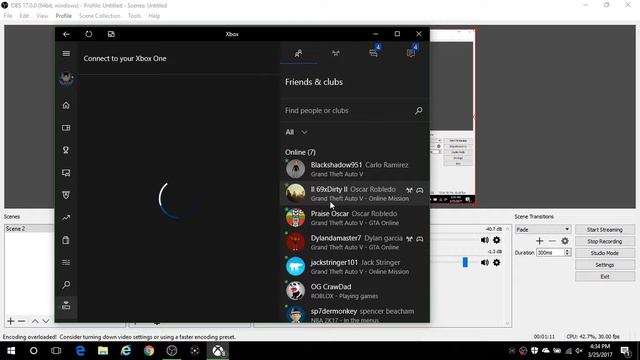
Task: Open Windows Start menu
Action: tap(11, 351)
